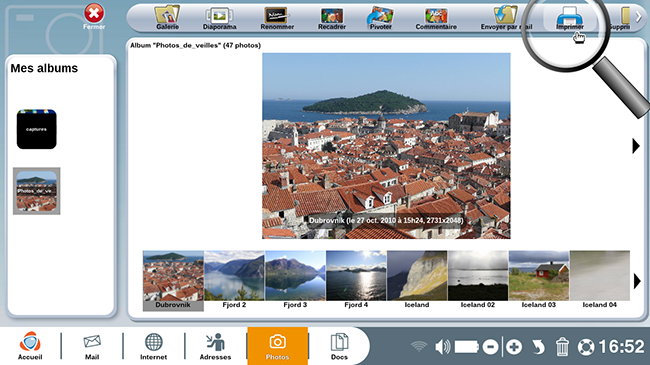Open the Galerie view
650x365 pixels.
pos(167,18)
